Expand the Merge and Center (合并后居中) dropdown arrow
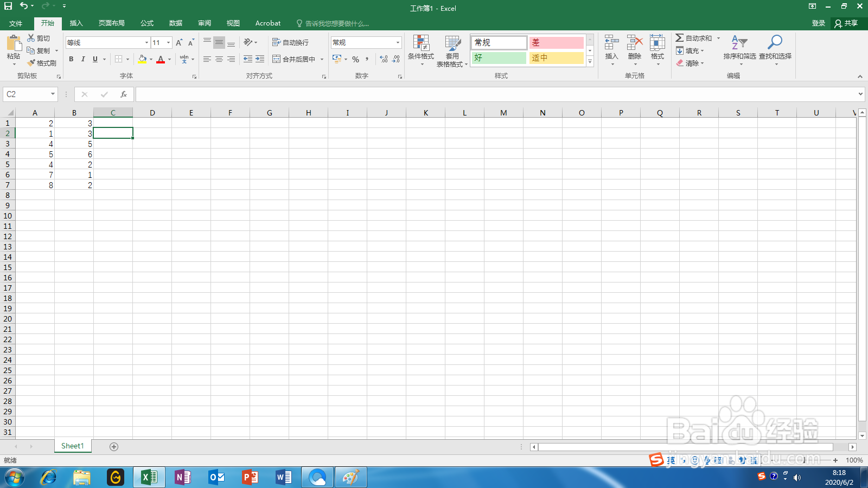The height and width of the screenshot is (488, 868). tap(322, 60)
